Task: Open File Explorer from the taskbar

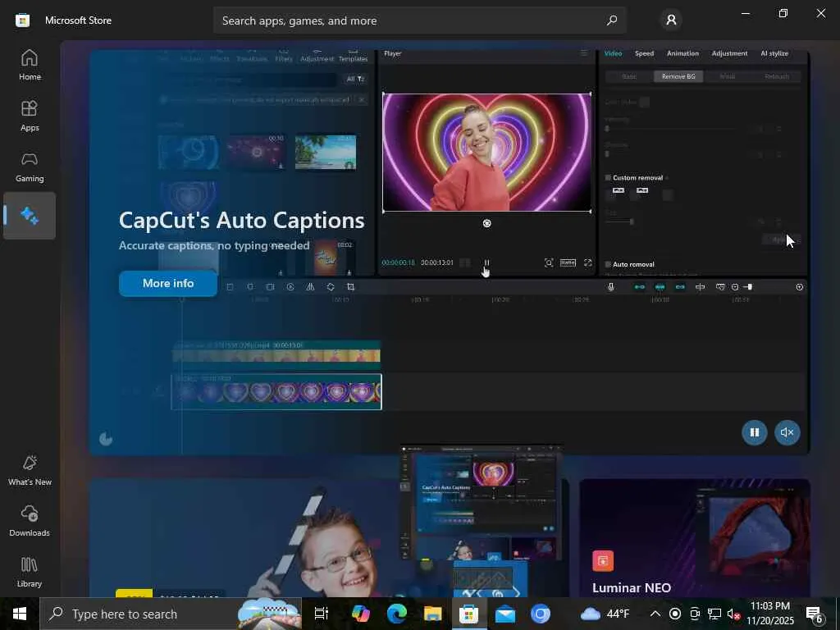Action: tap(432, 614)
